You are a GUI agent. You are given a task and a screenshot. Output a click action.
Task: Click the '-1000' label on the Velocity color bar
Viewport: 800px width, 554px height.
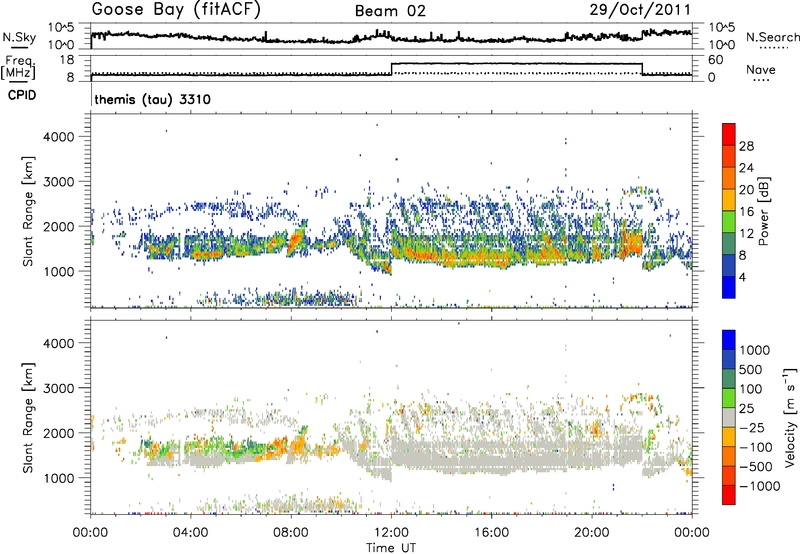pos(759,486)
